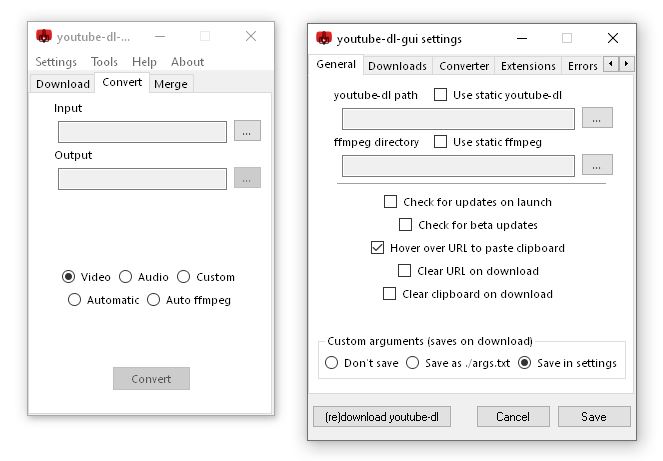This screenshot has width=663, height=461.
Task: Browse for the ffmpeg directory with the ... button
Action: pos(597,165)
